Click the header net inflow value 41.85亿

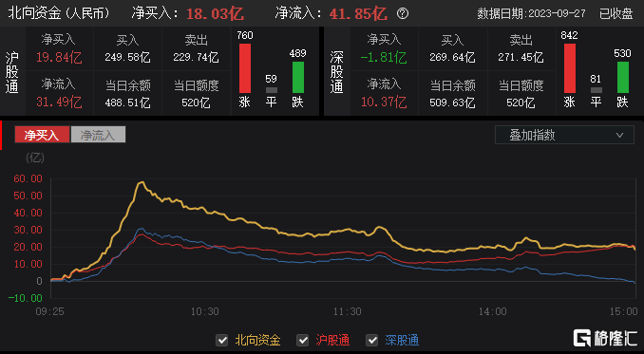(358, 14)
